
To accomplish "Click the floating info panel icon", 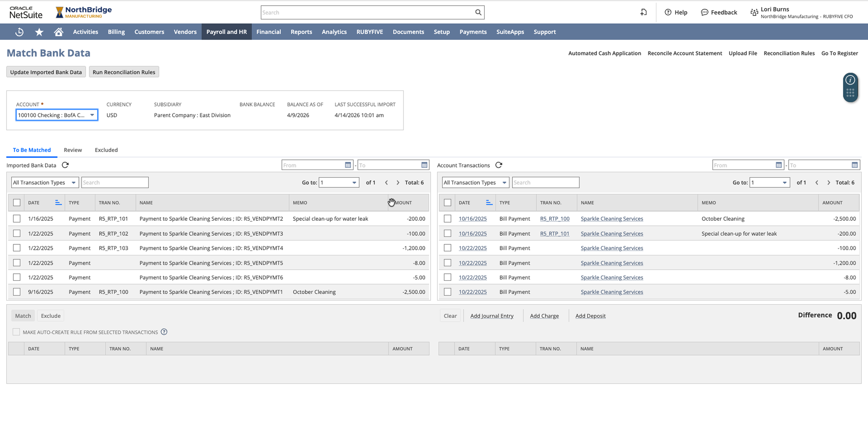I will (x=850, y=80).
